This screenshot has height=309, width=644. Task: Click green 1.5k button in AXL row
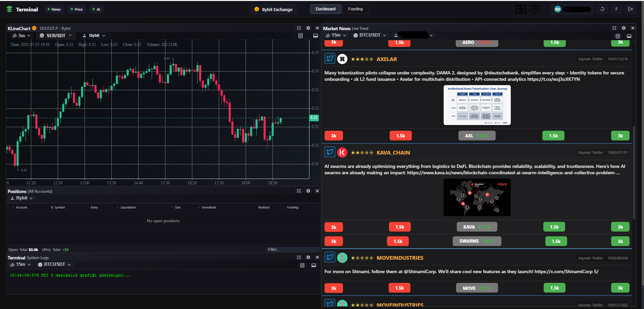[553, 136]
